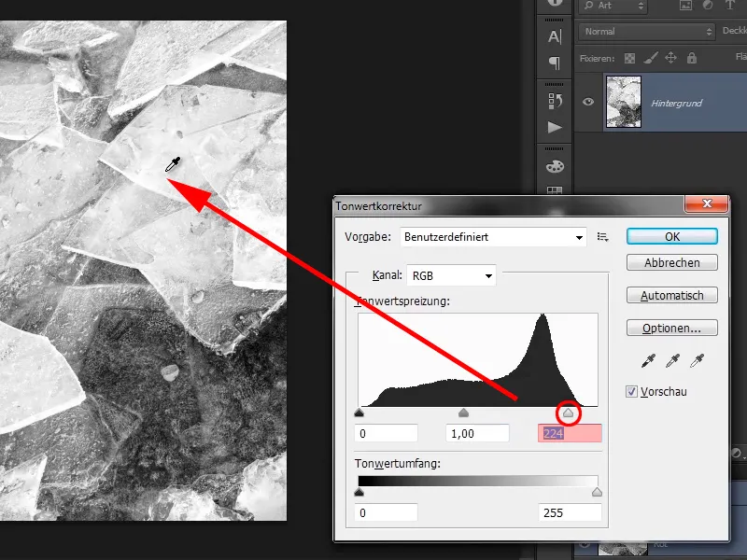The width and height of the screenshot is (747, 560).
Task: Open the Art layer filter dropdown
Action: (x=614, y=6)
